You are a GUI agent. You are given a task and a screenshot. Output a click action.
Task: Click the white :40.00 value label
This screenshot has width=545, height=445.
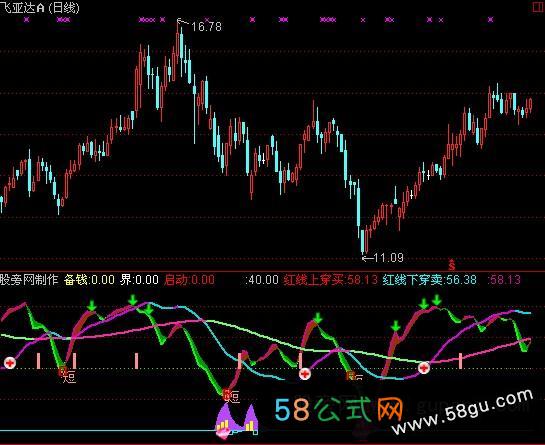coord(262,280)
